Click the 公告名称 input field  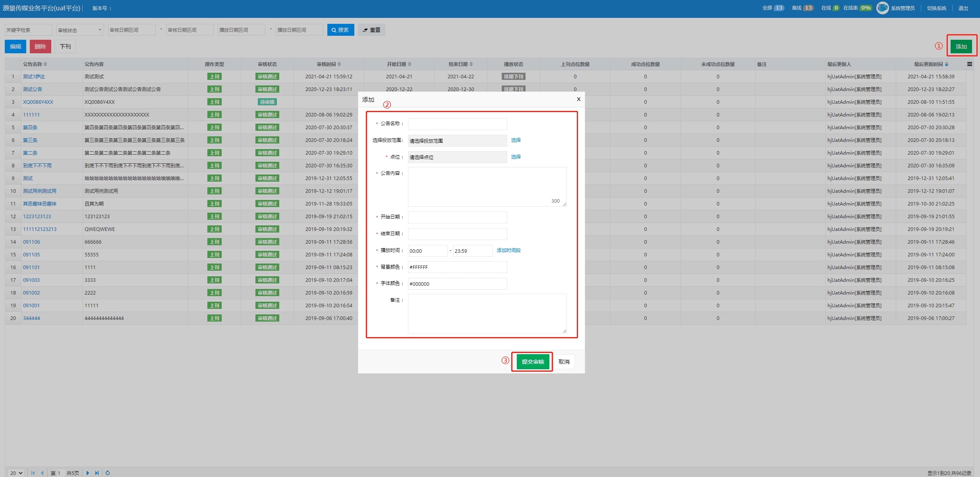(x=457, y=124)
